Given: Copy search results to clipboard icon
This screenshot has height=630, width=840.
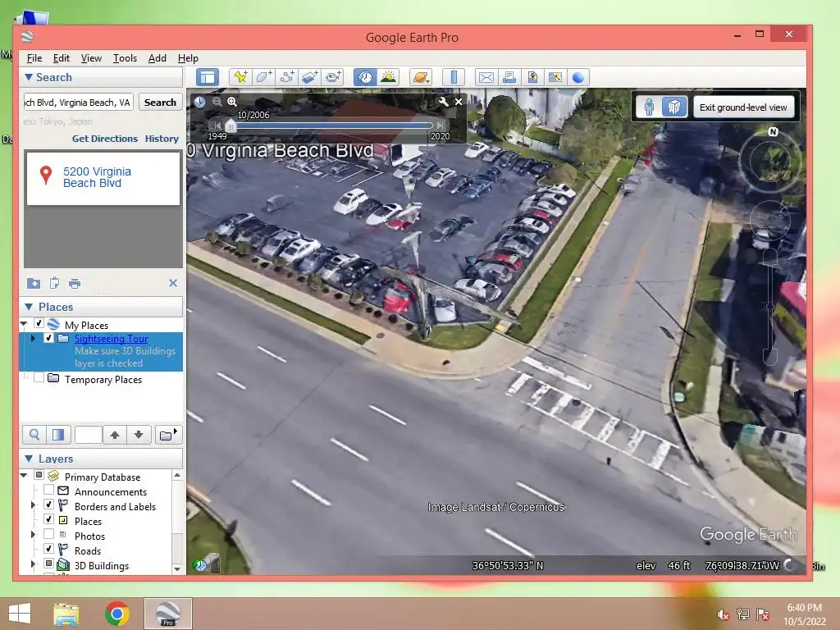Looking at the screenshot, I should [54, 283].
